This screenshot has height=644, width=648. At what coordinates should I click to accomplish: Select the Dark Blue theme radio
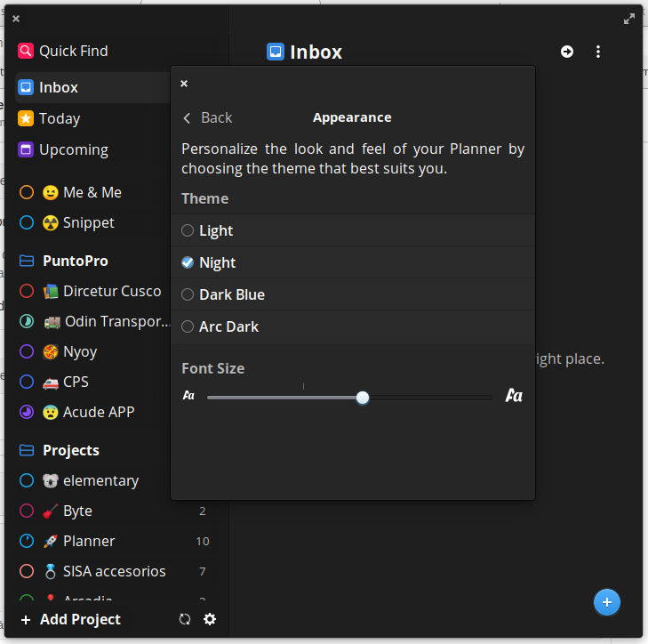(188, 294)
